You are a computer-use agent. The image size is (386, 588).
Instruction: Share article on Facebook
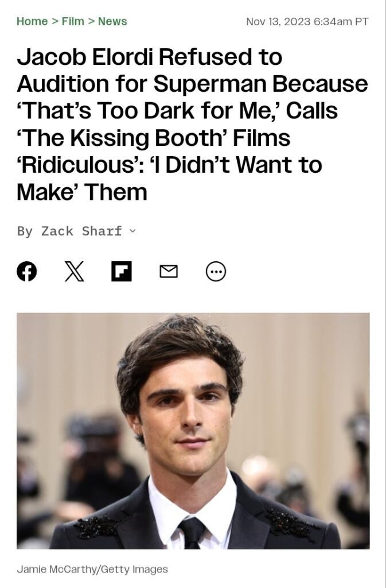click(27, 271)
